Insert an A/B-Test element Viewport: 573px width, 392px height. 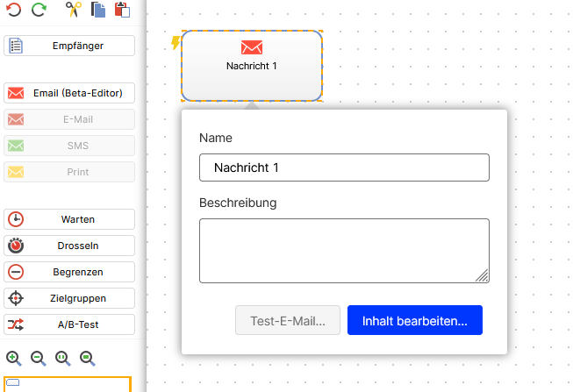(x=70, y=324)
